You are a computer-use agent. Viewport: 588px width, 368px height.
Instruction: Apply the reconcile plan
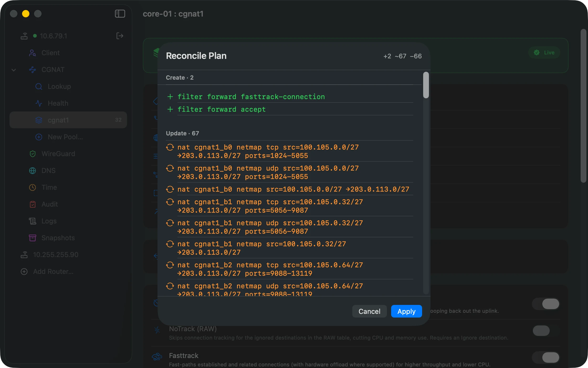click(406, 311)
